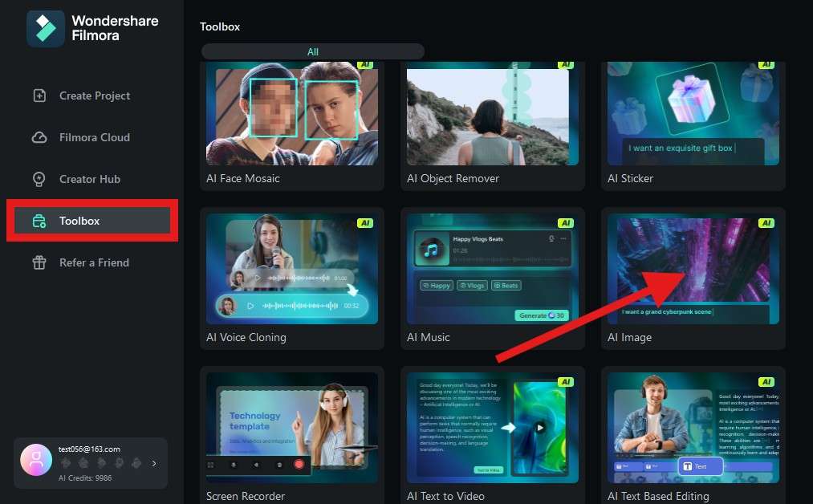Click the 'AI Text Based Editing' label
The image size is (813, 504).
click(658, 496)
